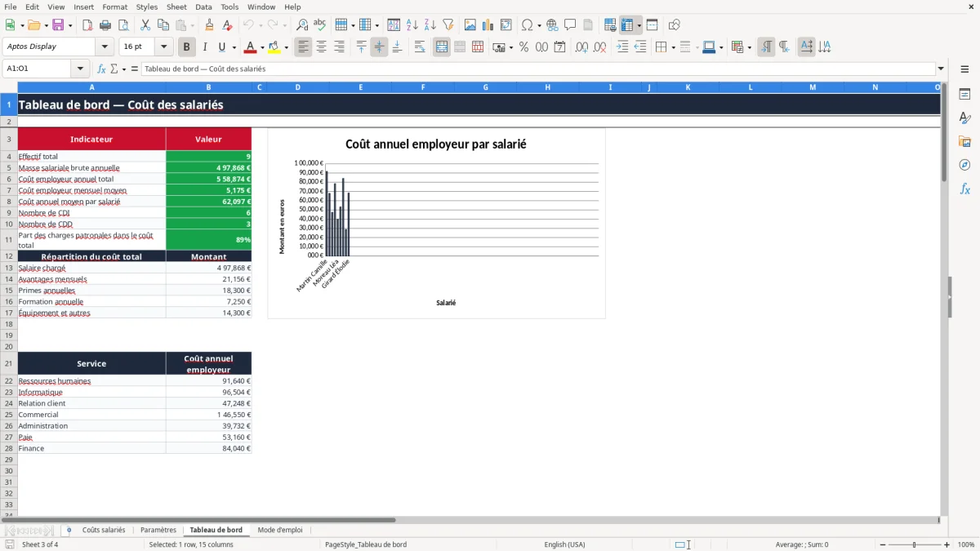
Task: Click Decrease Indent icon
Action: (x=640, y=47)
